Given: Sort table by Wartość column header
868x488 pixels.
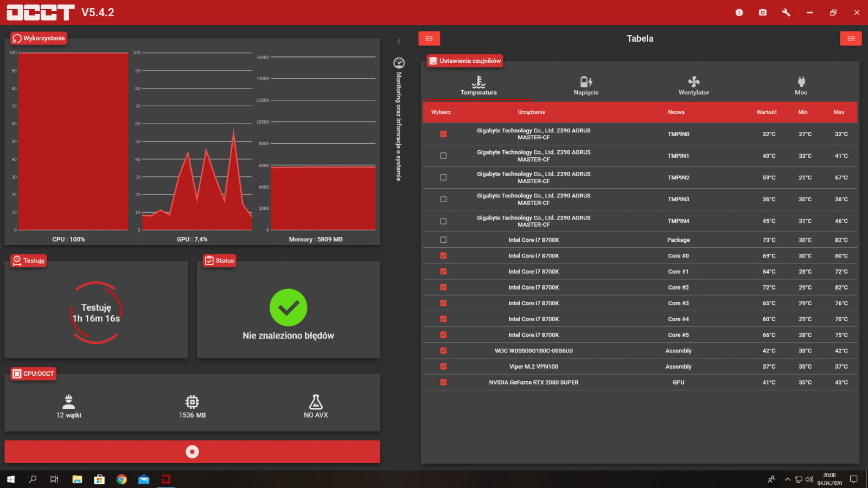Looking at the screenshot, I should click(767, 112).
